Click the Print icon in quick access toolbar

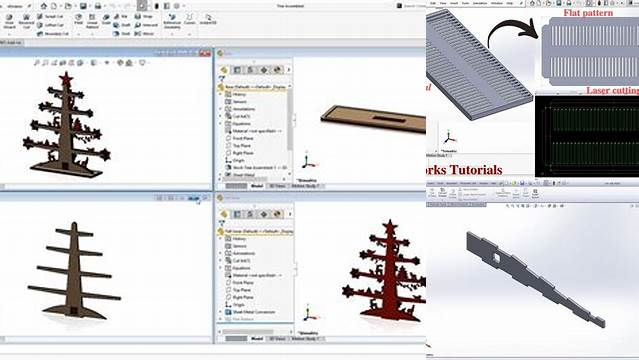coord(98,6)
